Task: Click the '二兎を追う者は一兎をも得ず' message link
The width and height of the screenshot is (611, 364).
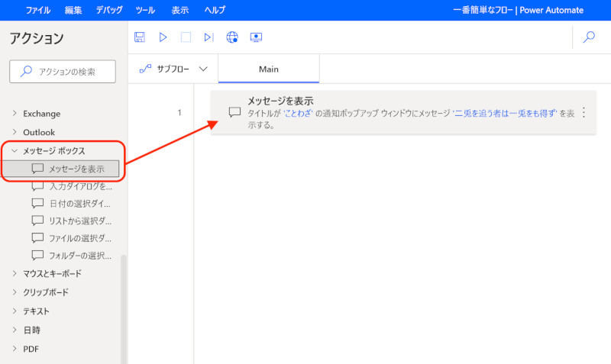Action: (505, 113)
